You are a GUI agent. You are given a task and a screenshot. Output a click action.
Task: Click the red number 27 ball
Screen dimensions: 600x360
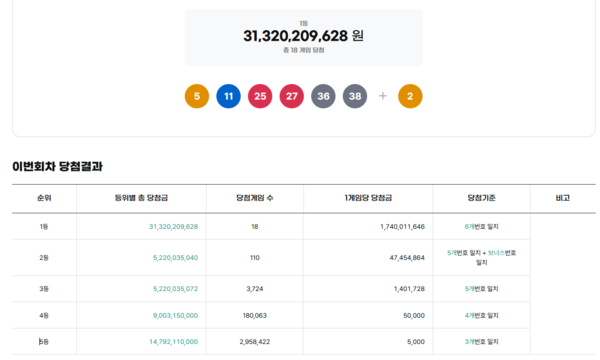(292, 96)
